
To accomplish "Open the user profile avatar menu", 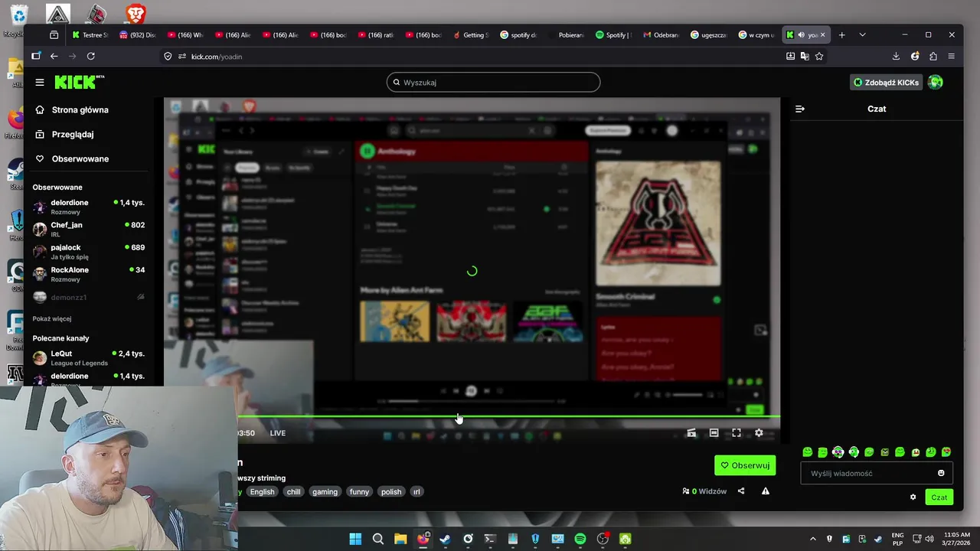I will pyautogui.click(x=935, y=82).
